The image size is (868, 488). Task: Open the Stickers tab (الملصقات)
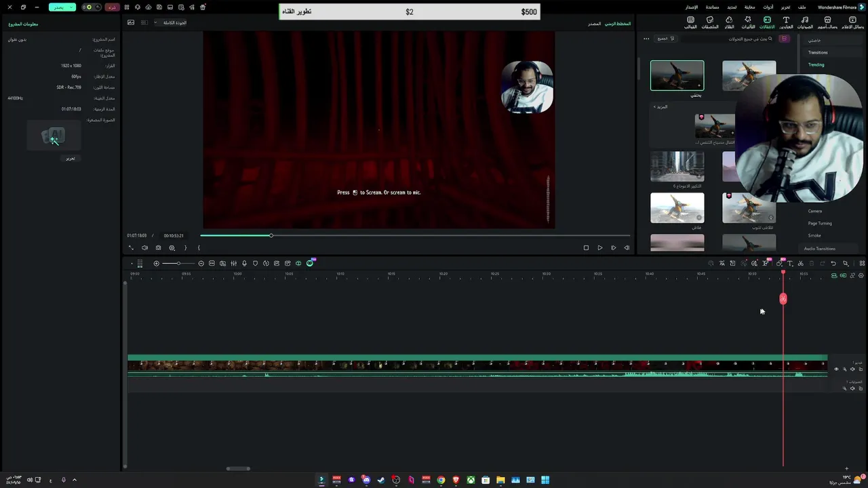click(x=710, y=22)
